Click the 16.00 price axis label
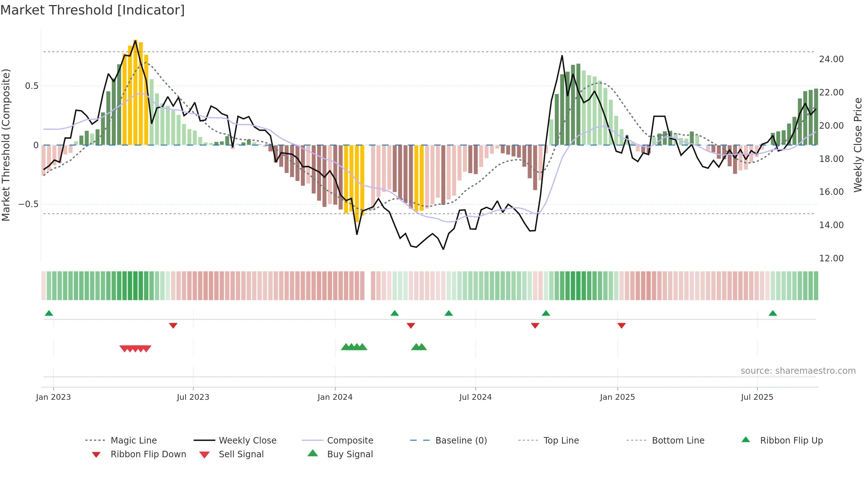This screenshot has width=868, height=488. coord(831,192)
